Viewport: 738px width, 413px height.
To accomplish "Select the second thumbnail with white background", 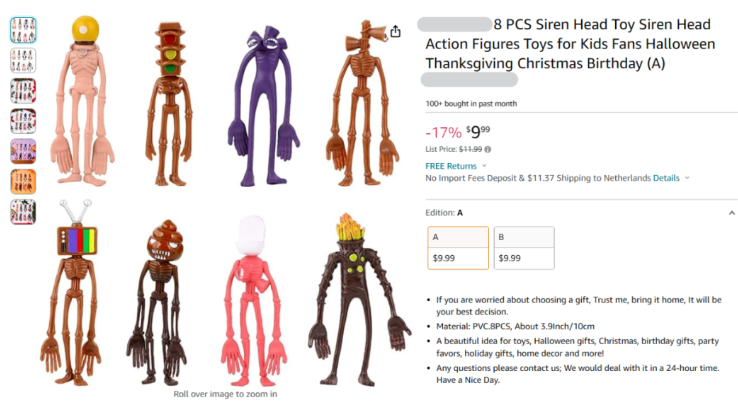I will tap(23, 60).
